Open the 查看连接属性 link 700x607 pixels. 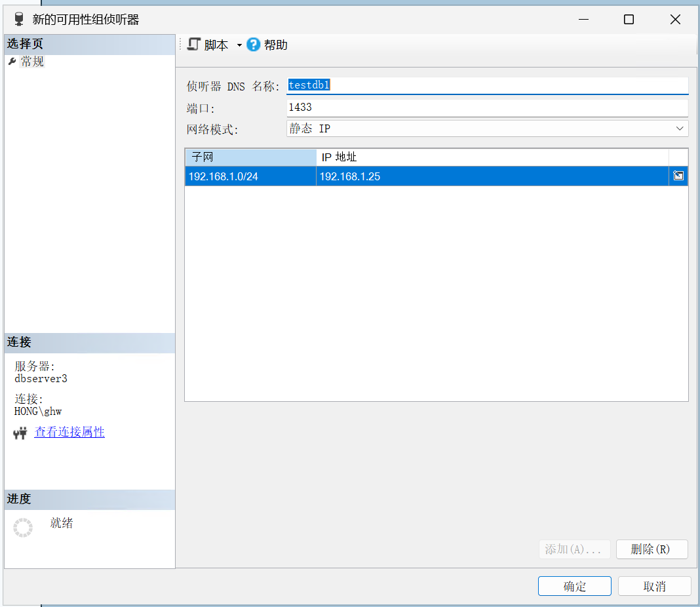click(69, 432)
